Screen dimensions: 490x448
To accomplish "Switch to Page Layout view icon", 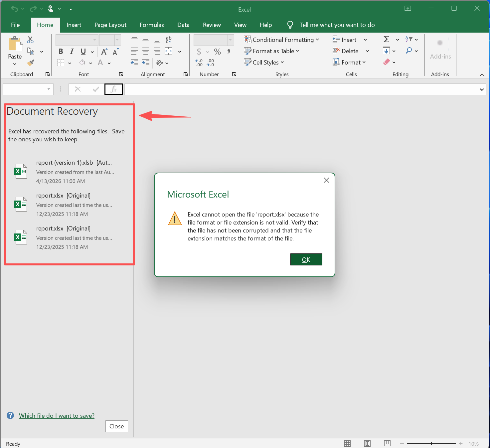I will tap(368, 444).
